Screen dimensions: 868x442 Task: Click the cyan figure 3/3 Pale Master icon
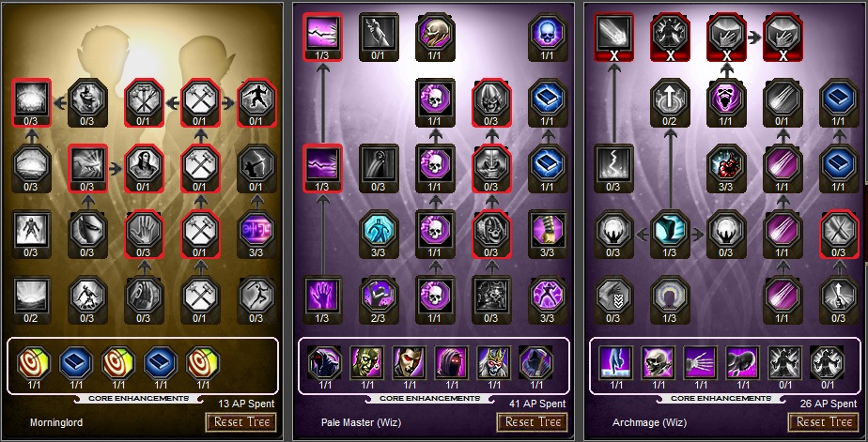tap(379, 230)
